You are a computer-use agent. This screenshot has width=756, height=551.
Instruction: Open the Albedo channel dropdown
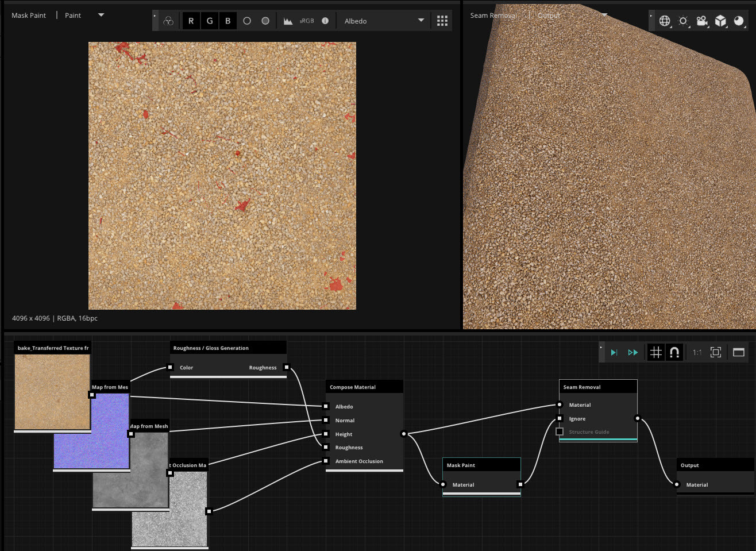click(x=383, y=20)
